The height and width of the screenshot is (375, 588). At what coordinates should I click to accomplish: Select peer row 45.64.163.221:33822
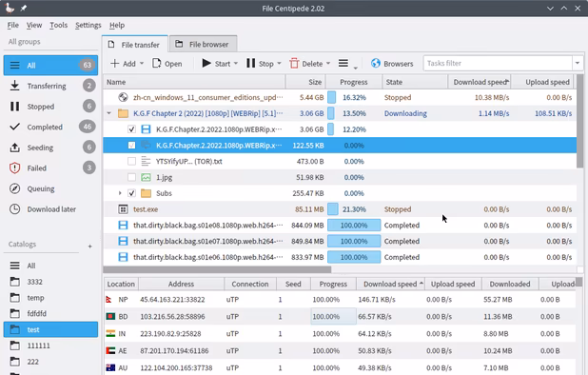[340, 300]
